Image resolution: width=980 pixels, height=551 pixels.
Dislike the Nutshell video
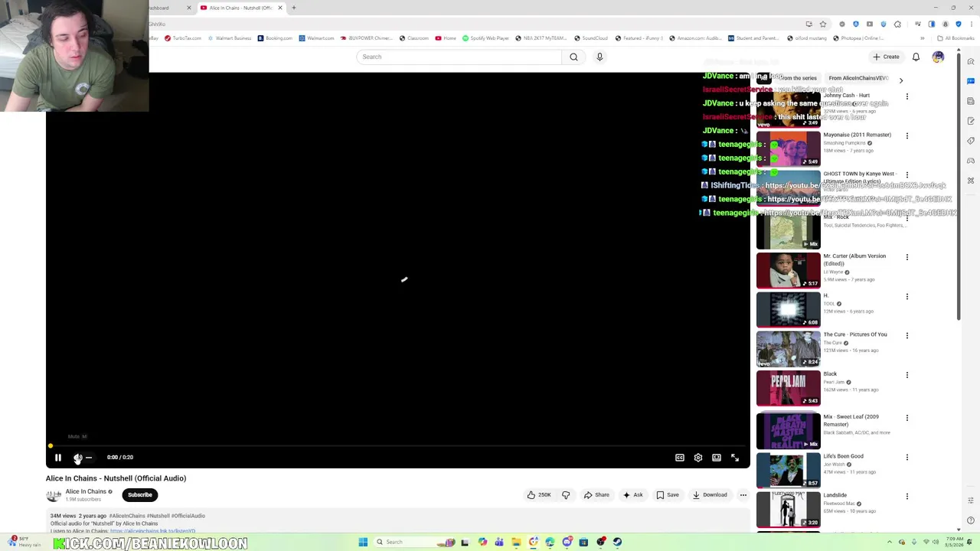566,495
